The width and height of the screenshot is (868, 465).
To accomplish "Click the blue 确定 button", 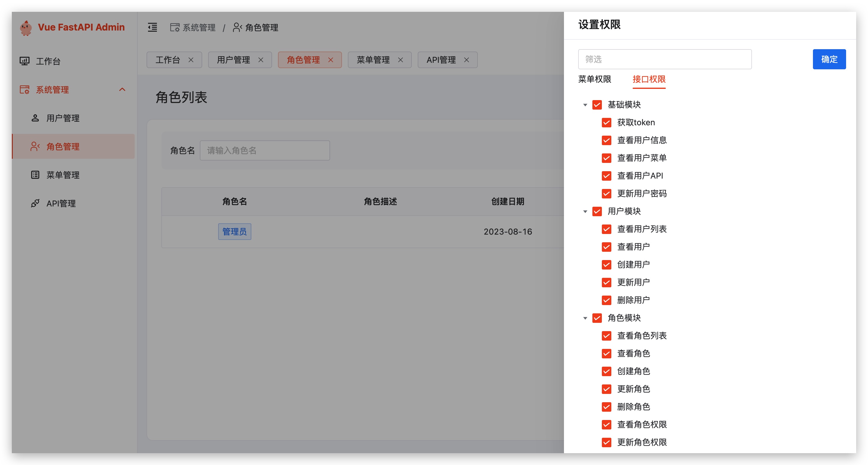I will [x=829, y=59].
